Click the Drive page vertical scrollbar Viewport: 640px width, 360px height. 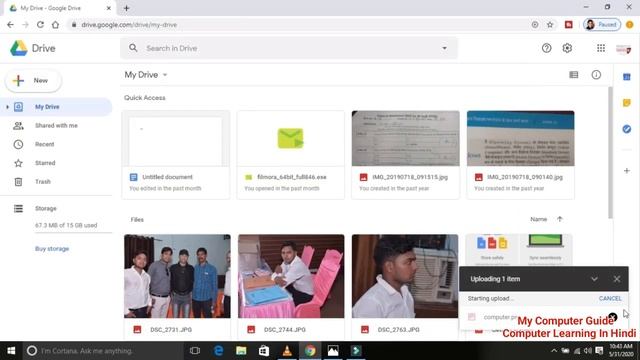[610, 153]
